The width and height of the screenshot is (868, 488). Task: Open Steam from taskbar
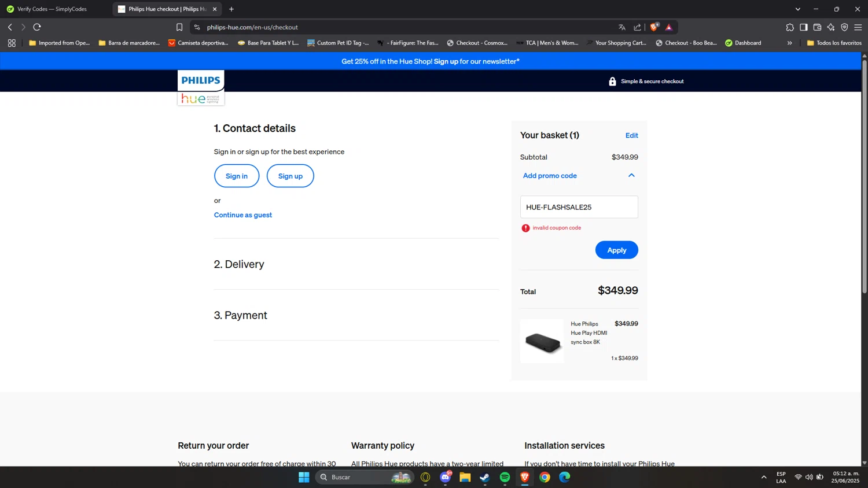pyautogui.click(x=485, y=477)
